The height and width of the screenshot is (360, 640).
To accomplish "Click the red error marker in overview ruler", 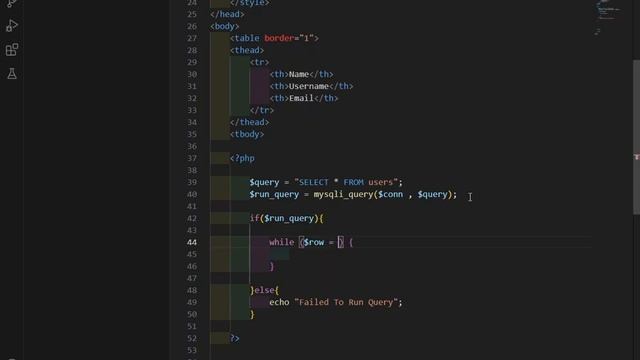I will point(636,157).
